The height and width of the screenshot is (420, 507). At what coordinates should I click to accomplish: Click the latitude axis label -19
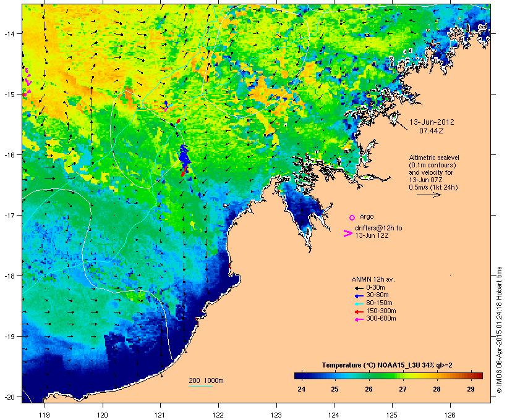(x=9, y=337)
